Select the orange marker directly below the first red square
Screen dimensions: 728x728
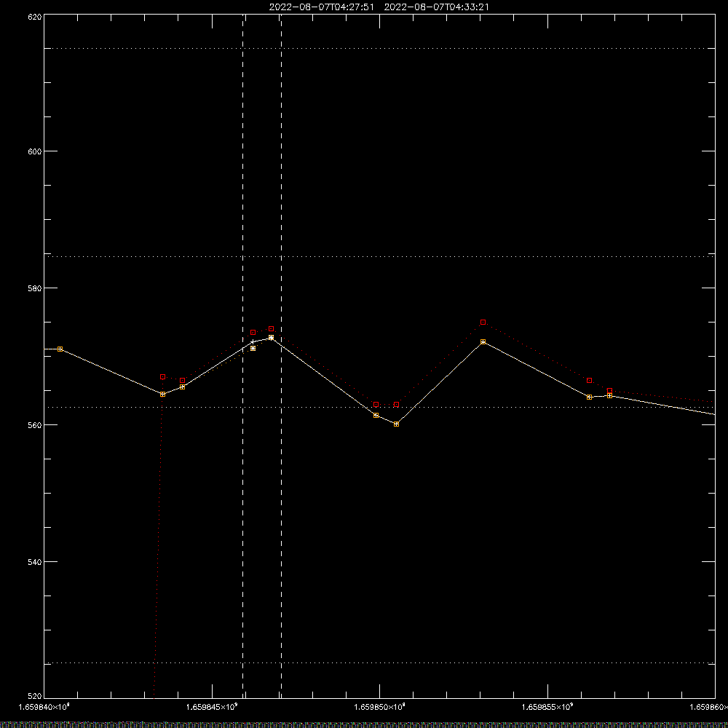click(x=162, y=394)
